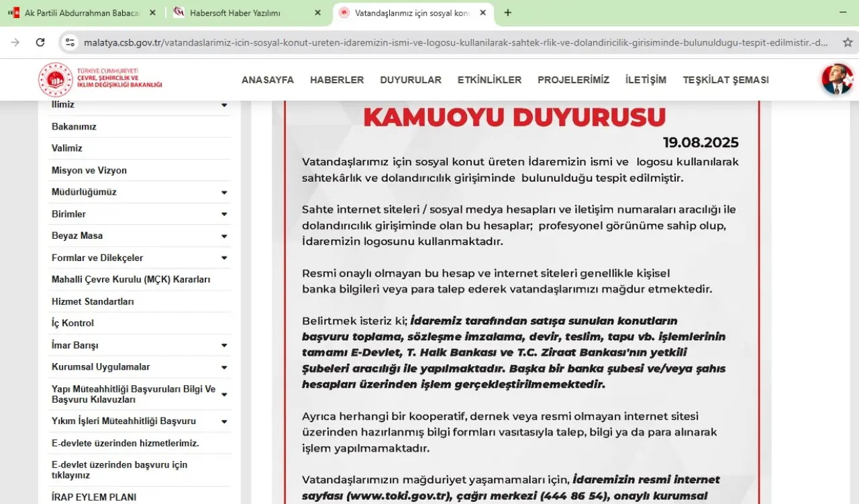Expand Kurumsal Uygulamalar dropdown arrow
The height and width of the screenshot is (504, 859).
click(224, 368)
